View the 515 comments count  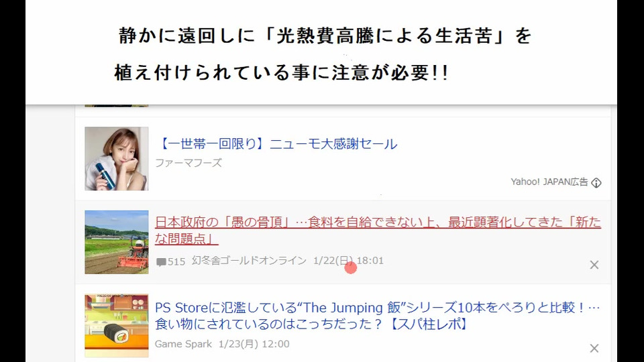pos(176,262)
